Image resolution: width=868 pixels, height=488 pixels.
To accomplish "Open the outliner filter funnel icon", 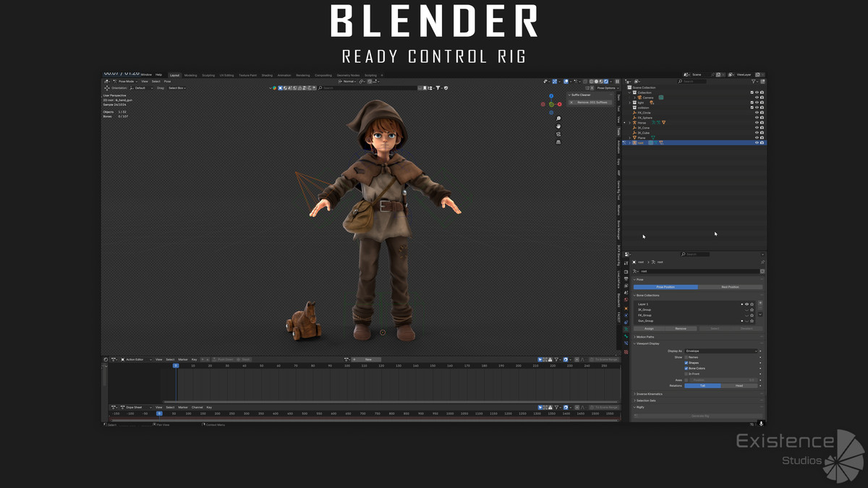I will [753, 81].
